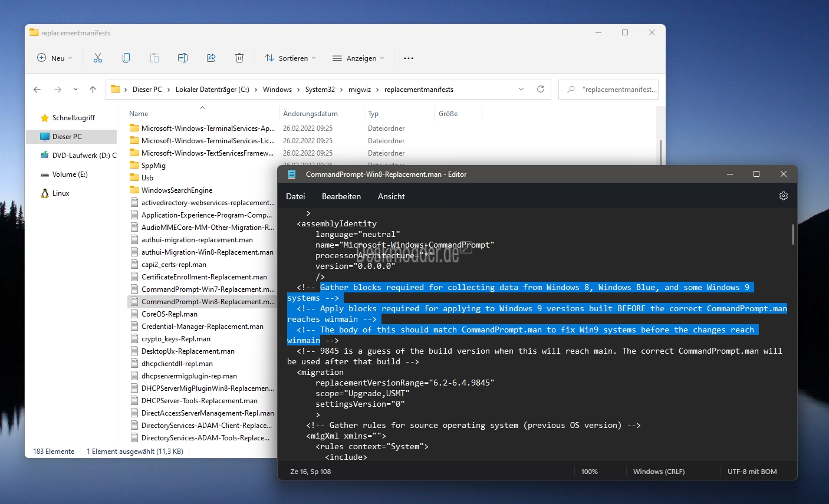
Task: Open the Bearbeiten menu in Editor
Action: point(341,196)
